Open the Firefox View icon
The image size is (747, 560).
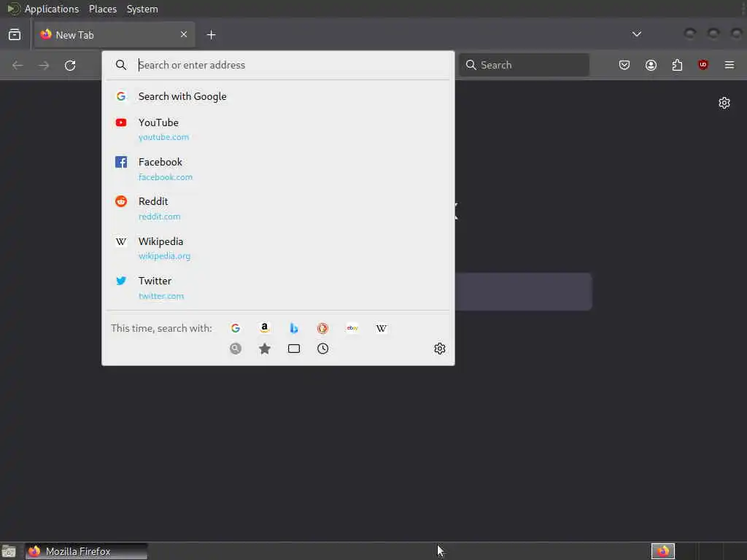15,35
